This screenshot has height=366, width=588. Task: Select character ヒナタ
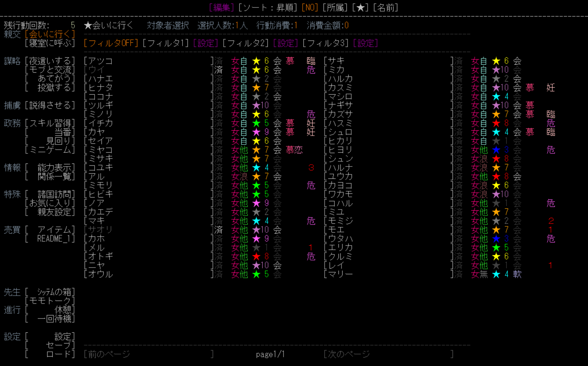(x=149, y=88)
